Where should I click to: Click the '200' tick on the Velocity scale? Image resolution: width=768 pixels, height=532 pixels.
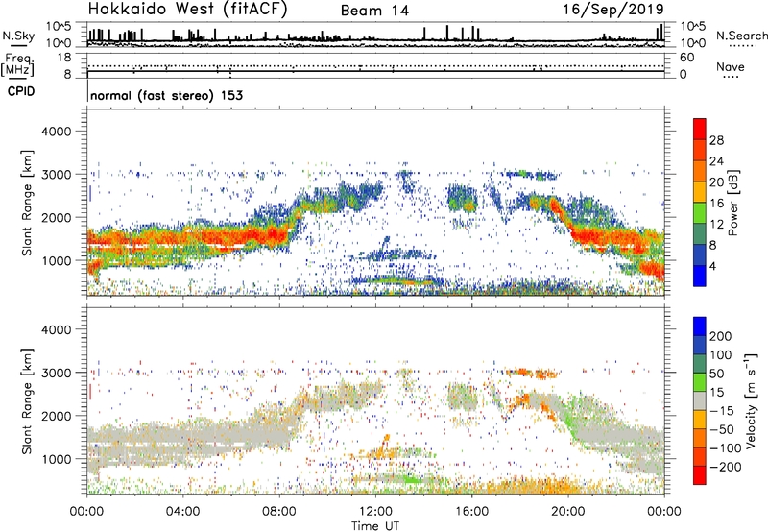click(721, 336)
